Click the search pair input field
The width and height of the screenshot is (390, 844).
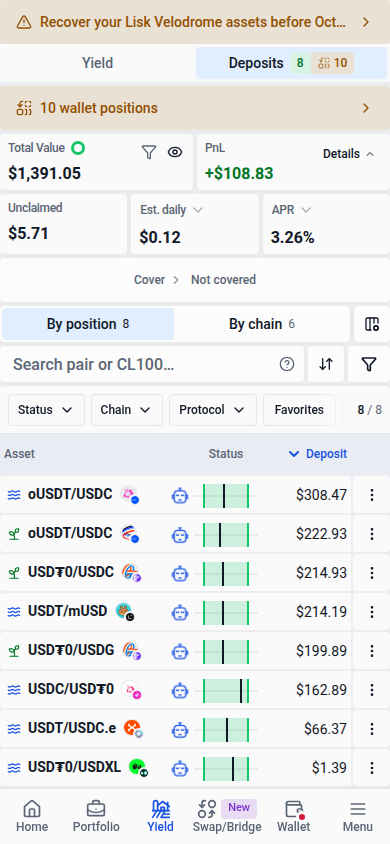(x=152, y=364)
